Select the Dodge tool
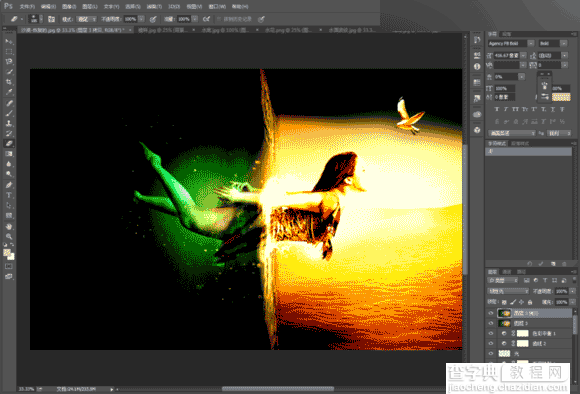The image size is (580, 394). [x=9, y=174]
